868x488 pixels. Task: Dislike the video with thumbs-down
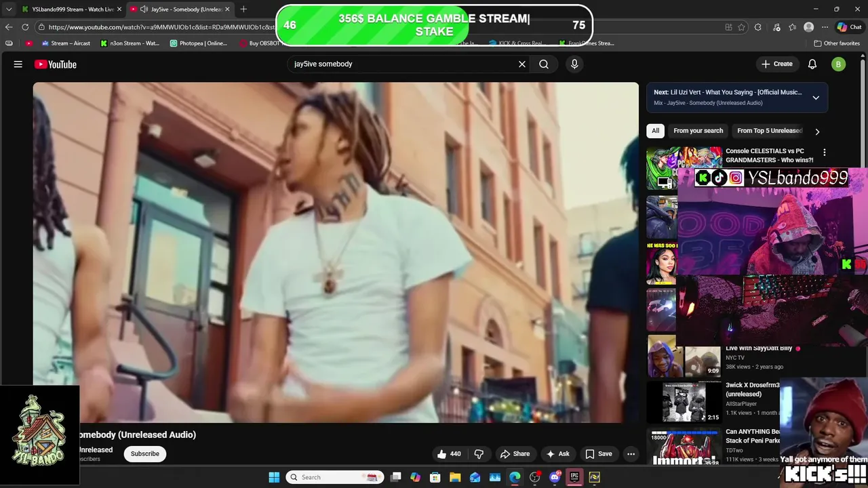tap(479, 454)
